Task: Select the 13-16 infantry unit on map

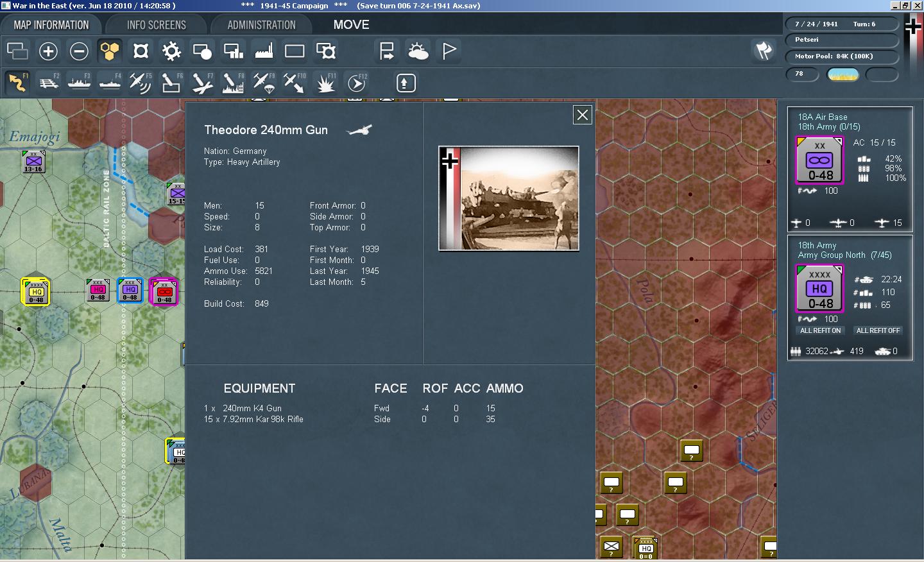Action: (x=33, y=162)
